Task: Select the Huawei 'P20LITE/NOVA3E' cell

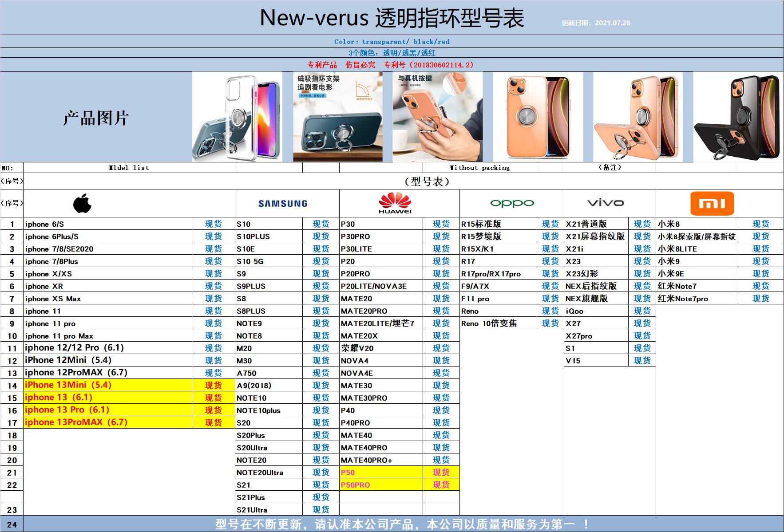Action: coord(381,286)
